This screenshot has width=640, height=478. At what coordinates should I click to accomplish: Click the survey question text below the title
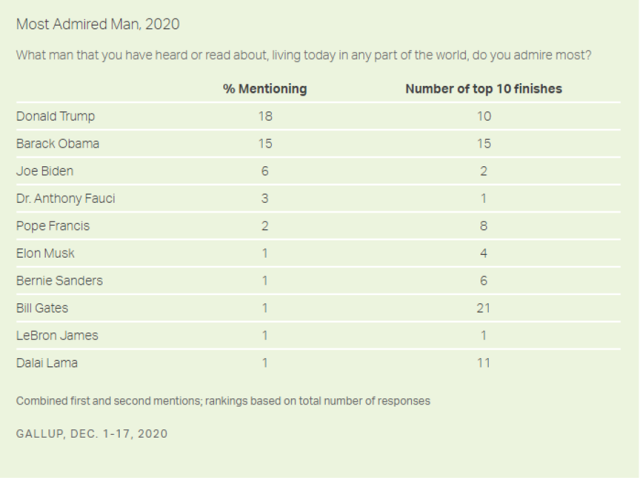[303, 54]
